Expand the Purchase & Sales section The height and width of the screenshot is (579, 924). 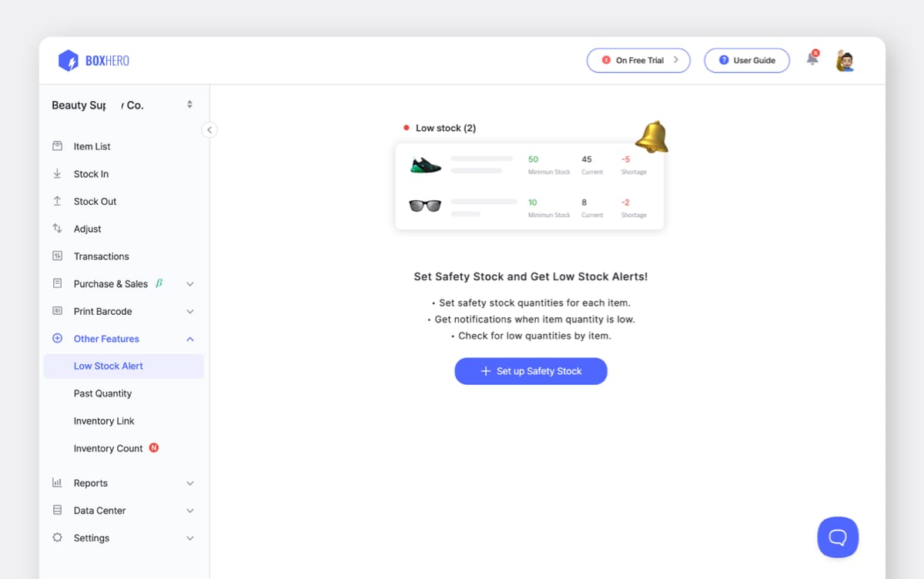[190, 283]
